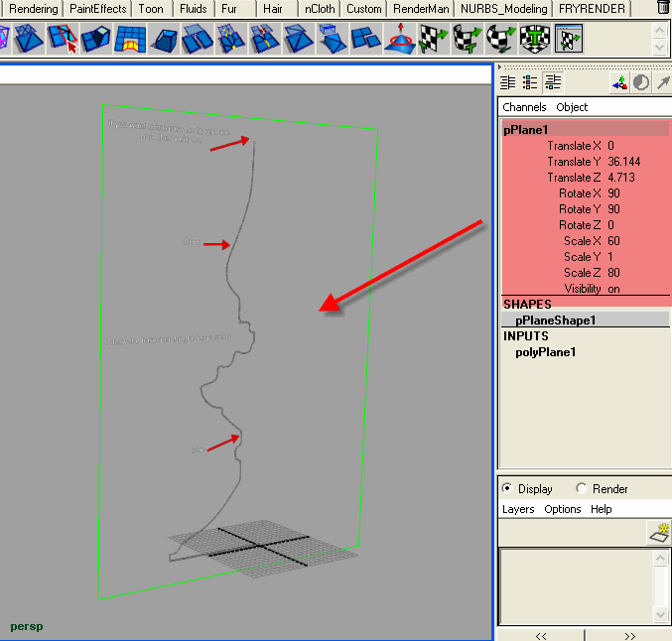Click the arrow hyperbolic icon in channel box
This screenshot has height=641, width=672.
coord(662,83)
